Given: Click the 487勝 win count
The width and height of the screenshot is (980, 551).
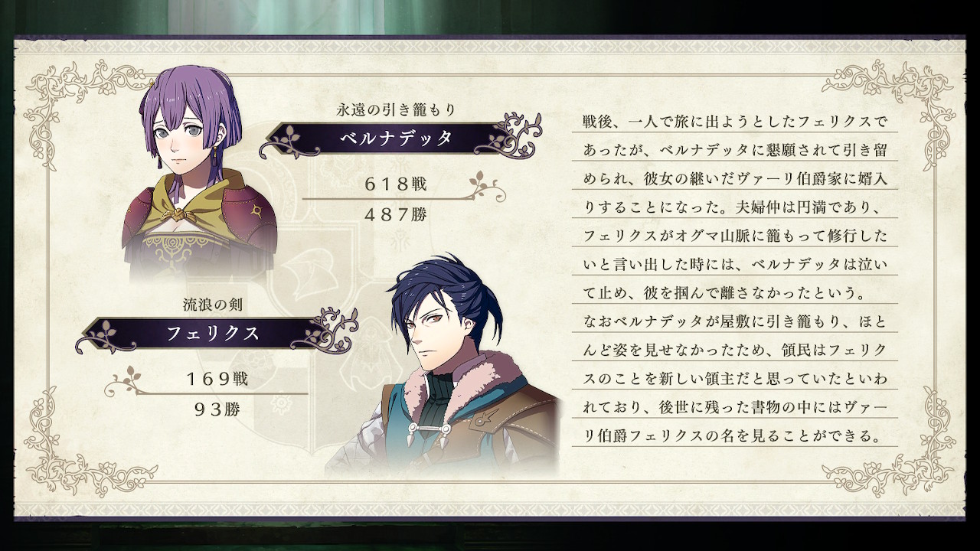Looking at the screenshot, I should [396, 214].
